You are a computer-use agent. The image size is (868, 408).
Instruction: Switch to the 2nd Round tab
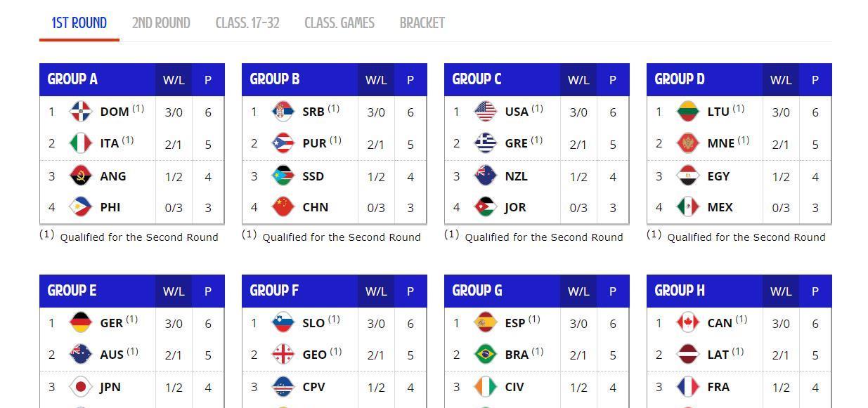[x=161, y=23]
